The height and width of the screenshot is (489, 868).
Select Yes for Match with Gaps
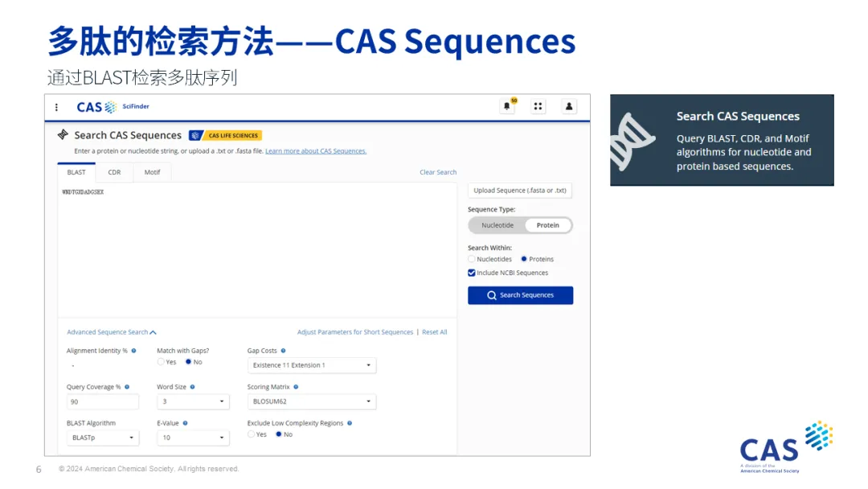(161, 362)
